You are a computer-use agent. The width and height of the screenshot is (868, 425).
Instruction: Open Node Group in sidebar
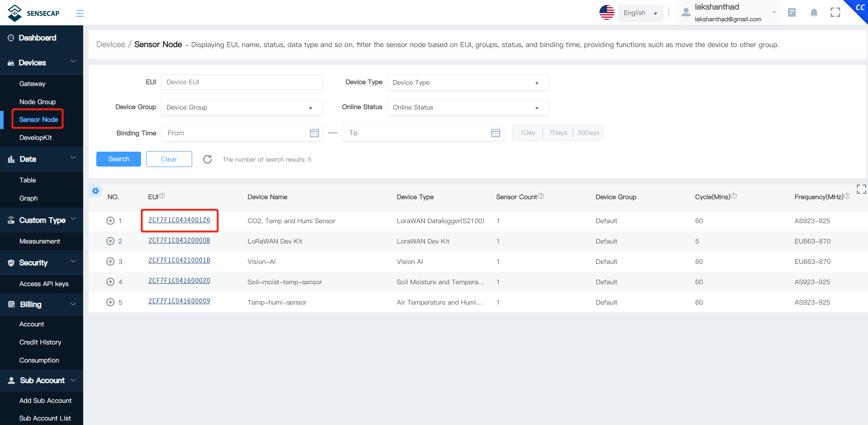tap(38, 102)
